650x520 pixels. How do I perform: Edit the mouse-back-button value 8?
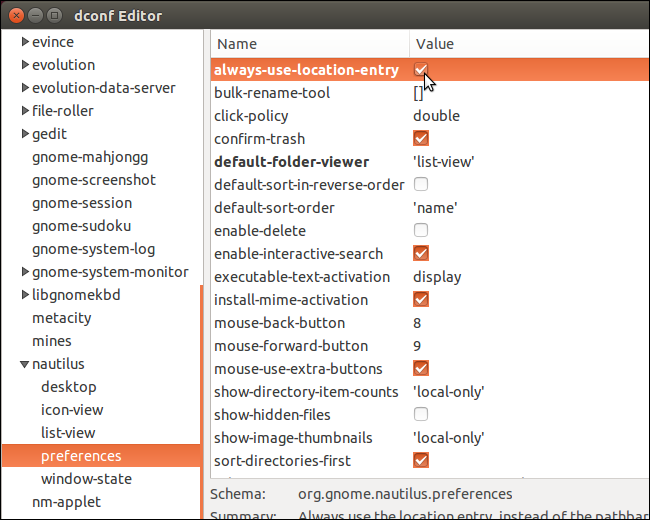click(417, 323)
